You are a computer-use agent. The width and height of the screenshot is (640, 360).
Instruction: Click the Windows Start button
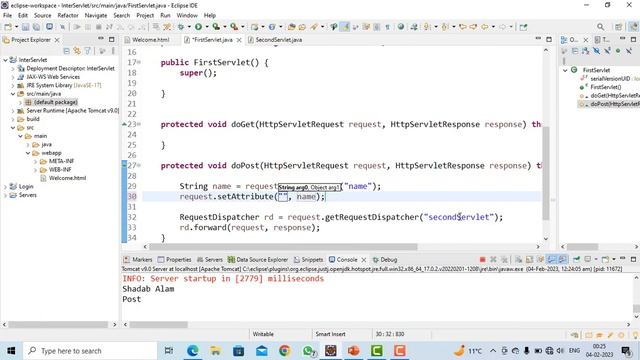pos(11,351)
